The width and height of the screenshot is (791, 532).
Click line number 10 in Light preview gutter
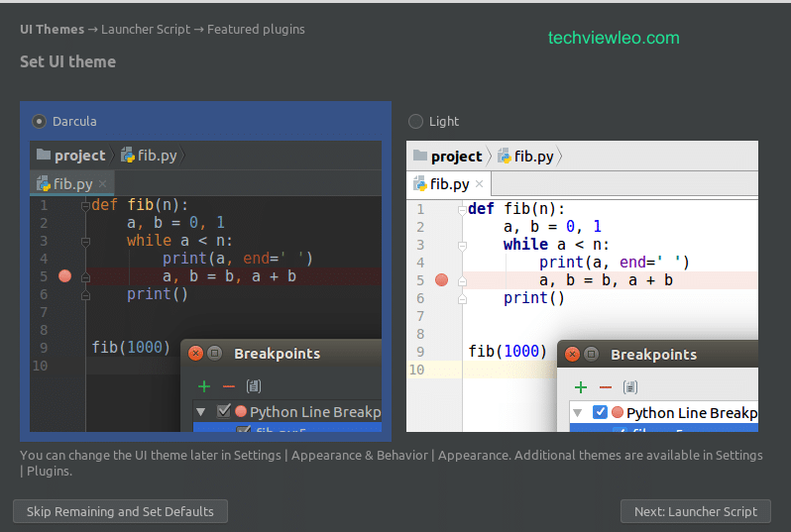(416, 370)
